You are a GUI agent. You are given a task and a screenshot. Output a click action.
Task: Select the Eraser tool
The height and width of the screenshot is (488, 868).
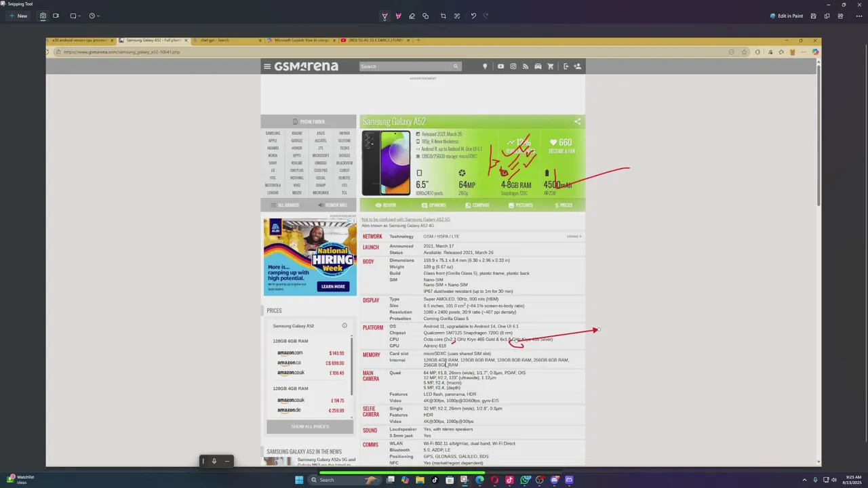[412, 16]
